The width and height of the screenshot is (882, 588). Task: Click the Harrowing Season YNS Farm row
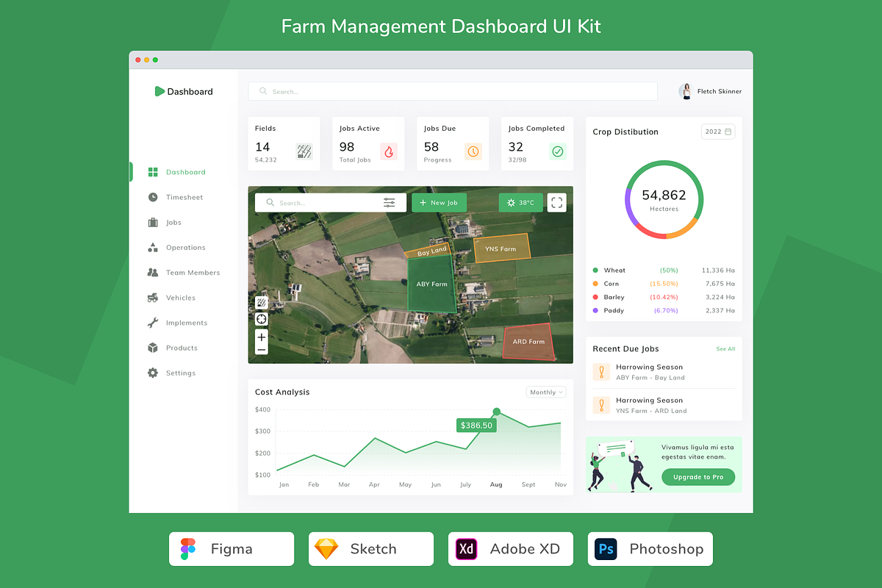pos(664,405)
